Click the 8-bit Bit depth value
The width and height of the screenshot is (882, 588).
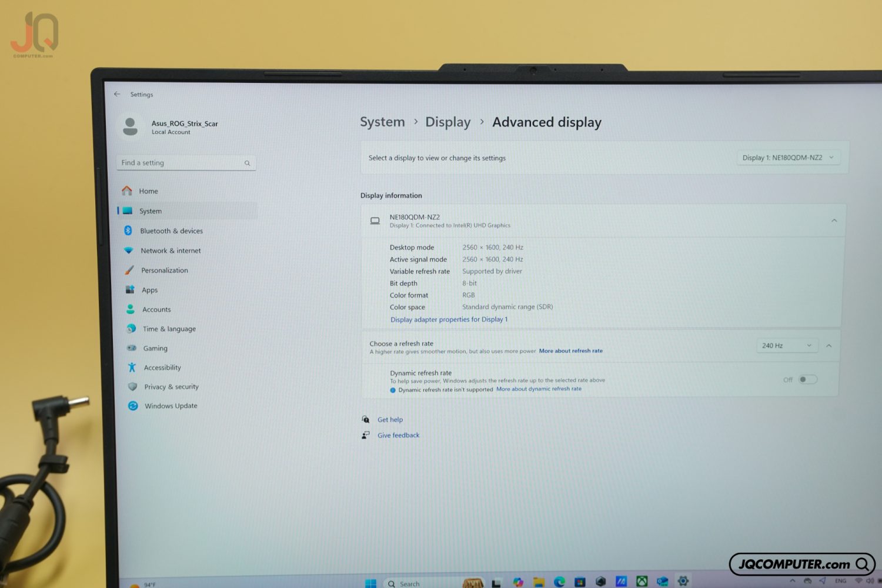(469, 283)
